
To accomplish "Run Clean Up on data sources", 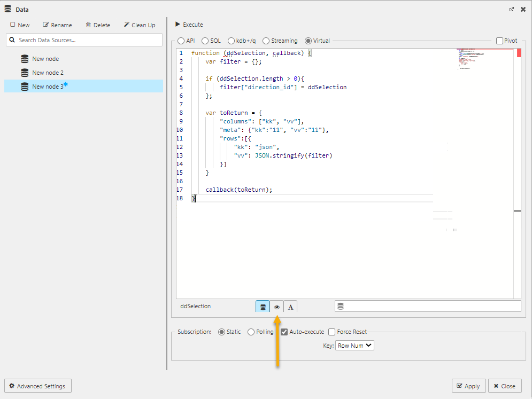I will tap(140, 25).
